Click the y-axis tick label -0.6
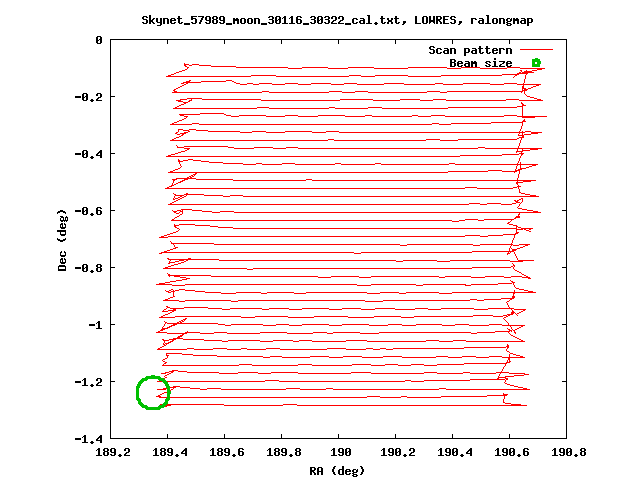This screenshot has height=480, width=640. pos(89,211)
